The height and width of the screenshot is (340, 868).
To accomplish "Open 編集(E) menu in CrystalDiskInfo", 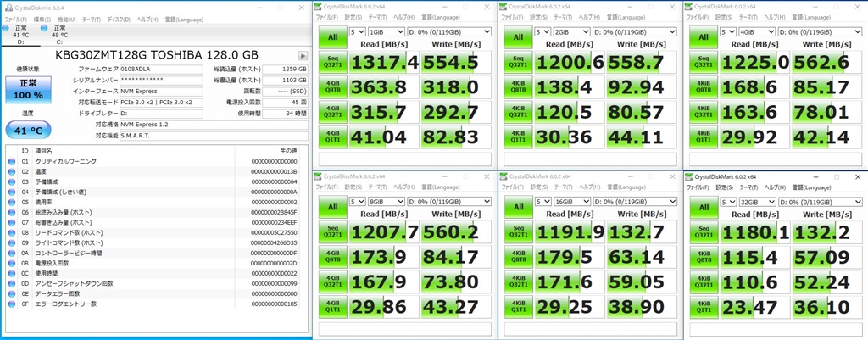I will click(42, 20).
